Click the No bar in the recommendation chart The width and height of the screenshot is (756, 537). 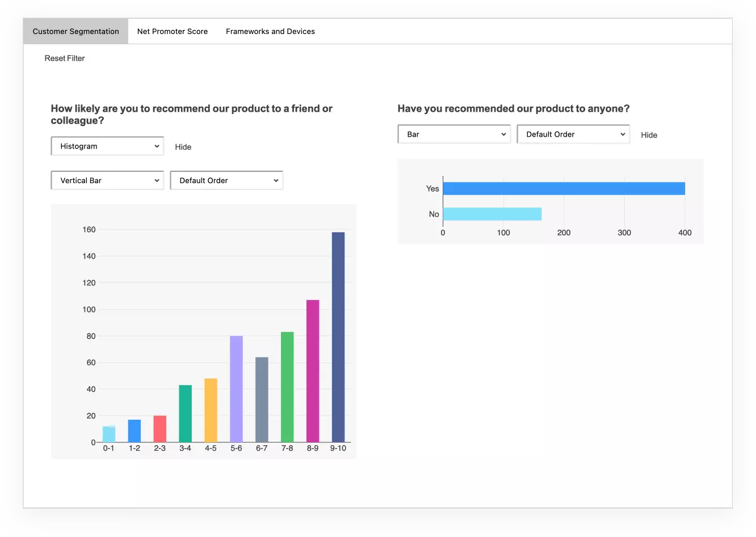pos(492,214)
